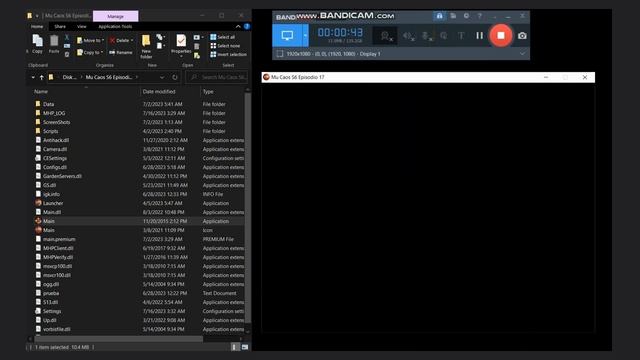Click the vertical scrollbar in the file list

tap(247, 208)
